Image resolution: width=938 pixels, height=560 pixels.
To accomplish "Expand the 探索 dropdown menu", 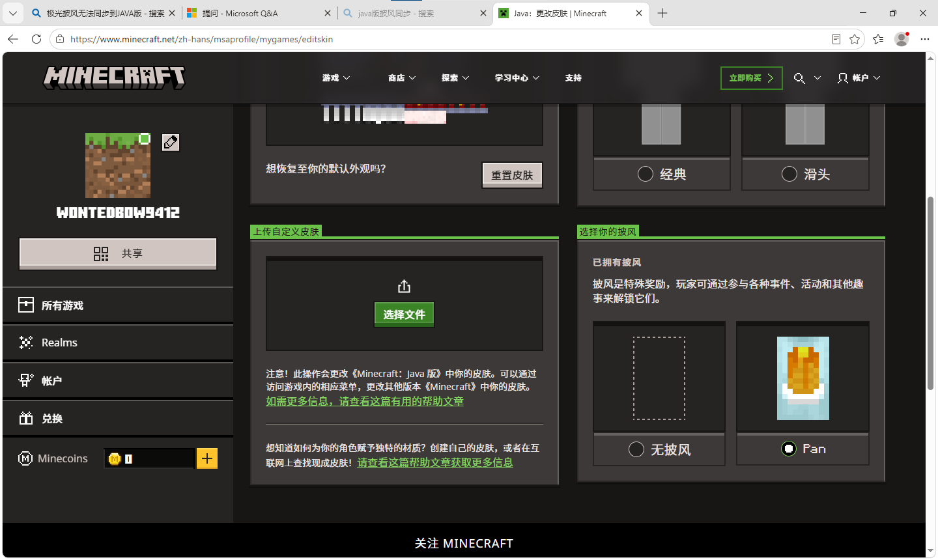I will 455,77.
